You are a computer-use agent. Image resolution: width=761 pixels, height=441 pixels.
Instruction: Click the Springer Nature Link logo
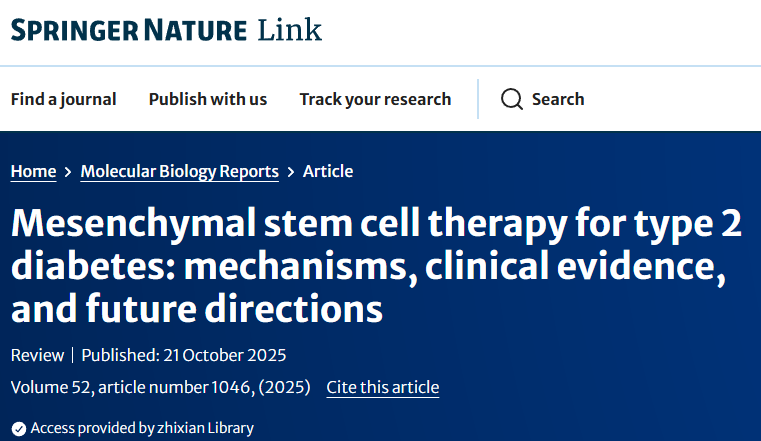(x=166, y=30)
